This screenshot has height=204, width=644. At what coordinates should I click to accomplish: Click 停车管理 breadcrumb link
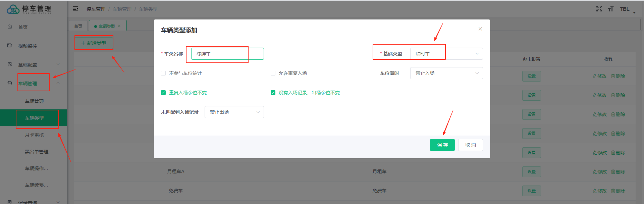click(96, 9)
